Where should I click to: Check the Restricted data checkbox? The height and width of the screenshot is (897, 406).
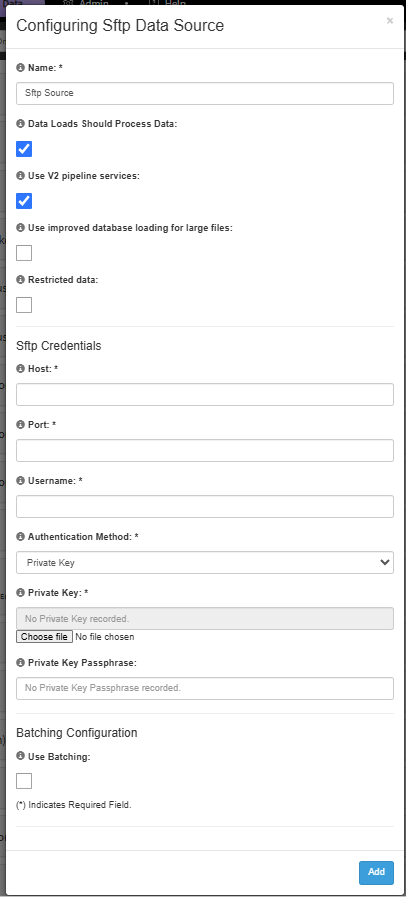pos(24,305)
